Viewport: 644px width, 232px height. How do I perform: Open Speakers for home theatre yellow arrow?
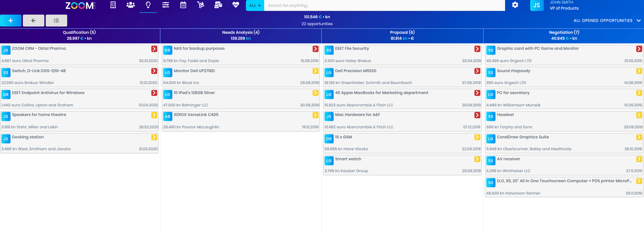point(154,115)
